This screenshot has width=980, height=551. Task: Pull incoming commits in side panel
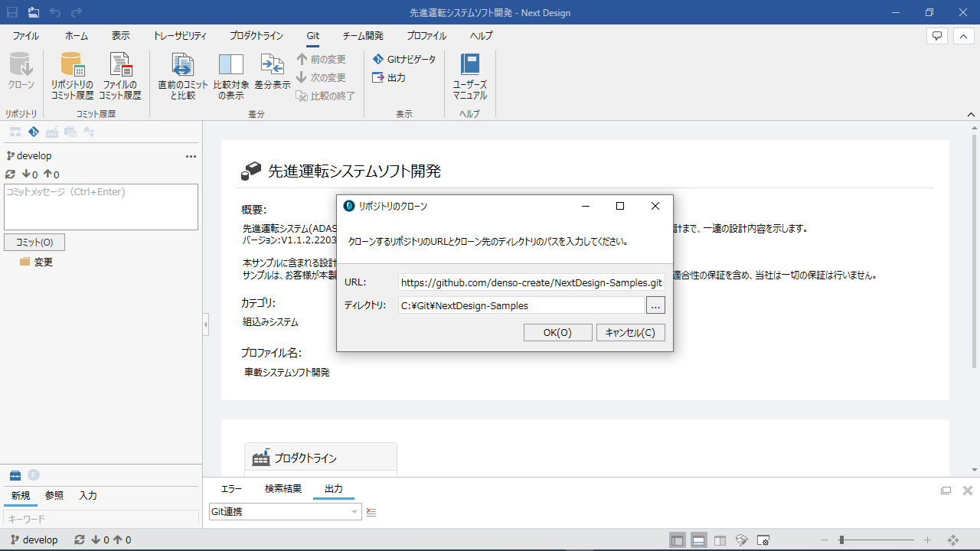29,174
